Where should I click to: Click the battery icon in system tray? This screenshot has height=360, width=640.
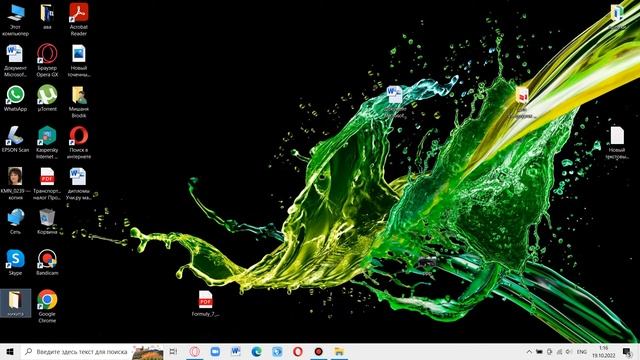point(539,351)
